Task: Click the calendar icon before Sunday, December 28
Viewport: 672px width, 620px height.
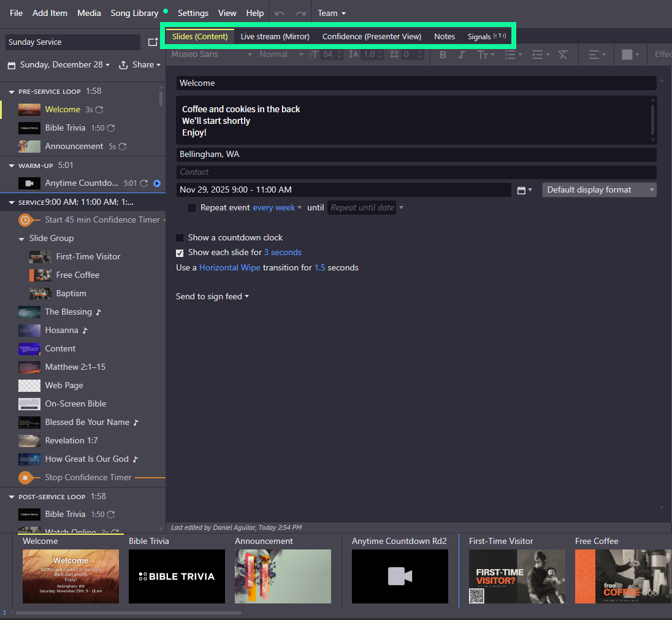Action: tap(12, 65)
